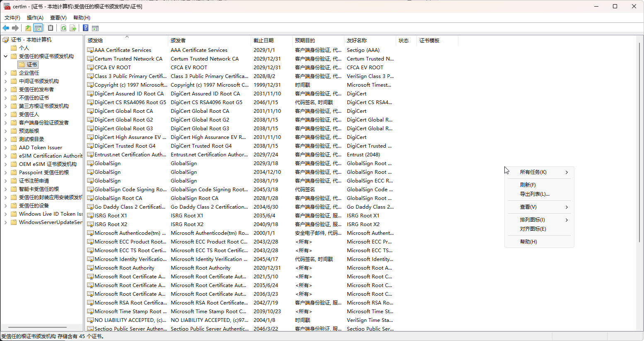Click the folder icon beside 受信任的设备

click(x=14, y=206)
